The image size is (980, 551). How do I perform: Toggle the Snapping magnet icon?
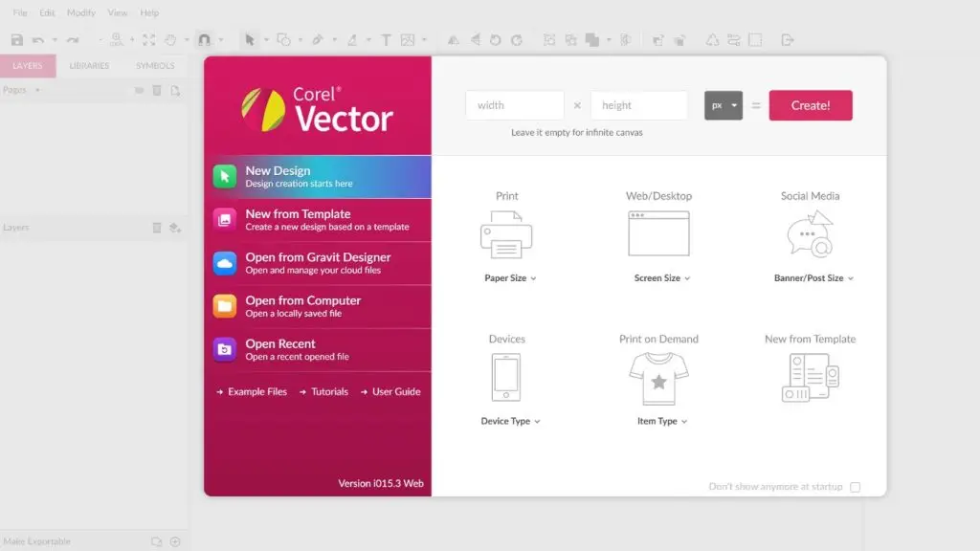pos(203,40)
